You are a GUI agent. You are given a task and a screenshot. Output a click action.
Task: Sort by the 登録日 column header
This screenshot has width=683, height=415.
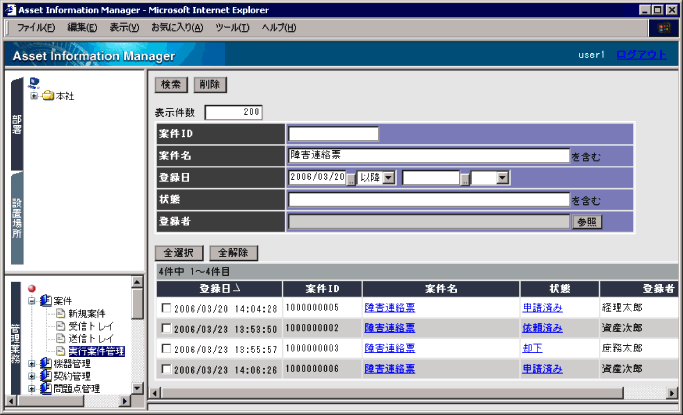click(220, 289)
